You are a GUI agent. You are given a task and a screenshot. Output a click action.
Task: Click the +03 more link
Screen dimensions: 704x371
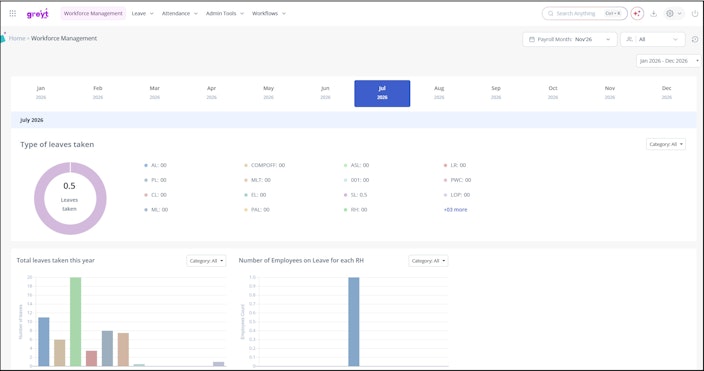coord(455,210)
